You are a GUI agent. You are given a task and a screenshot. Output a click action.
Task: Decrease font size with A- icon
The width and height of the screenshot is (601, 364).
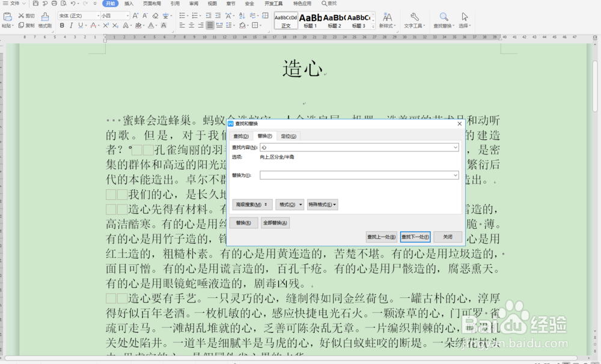[x=145, y=16]
